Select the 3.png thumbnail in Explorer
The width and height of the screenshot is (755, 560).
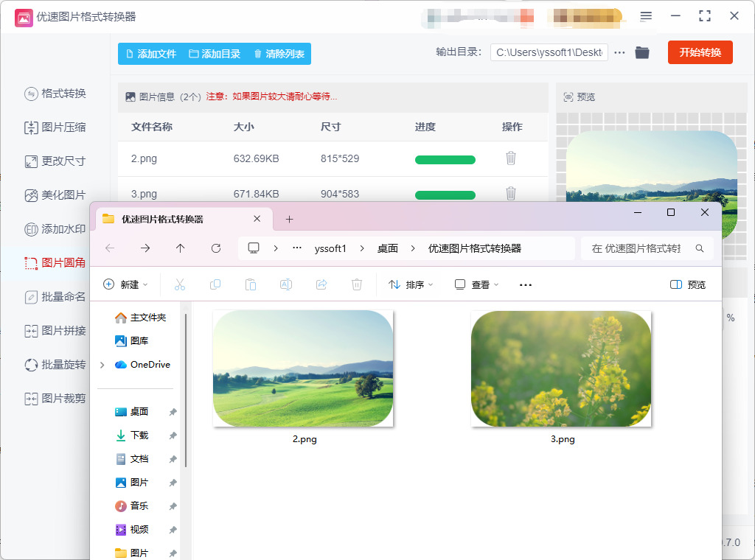click(561, 368)
